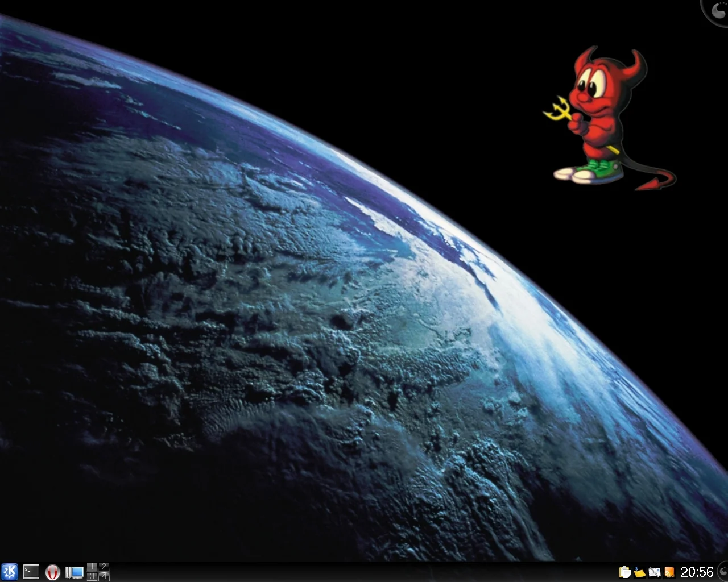Switch to virtual desktop 4 in pager

(104, 576)
